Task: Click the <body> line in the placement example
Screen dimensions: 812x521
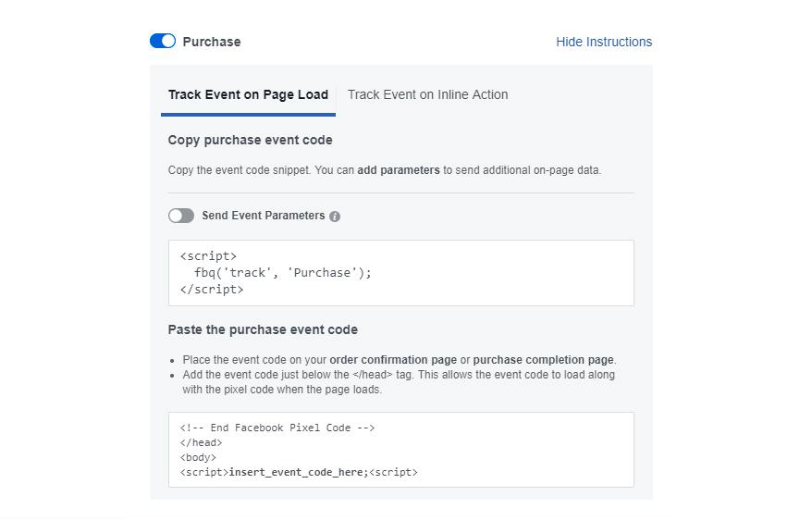Action: [198, 457]
